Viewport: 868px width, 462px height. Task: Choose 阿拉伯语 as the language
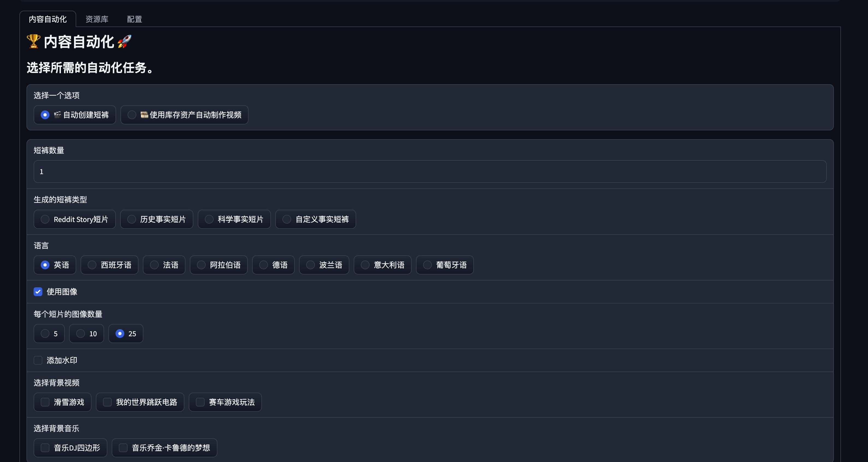click(201, 265)
